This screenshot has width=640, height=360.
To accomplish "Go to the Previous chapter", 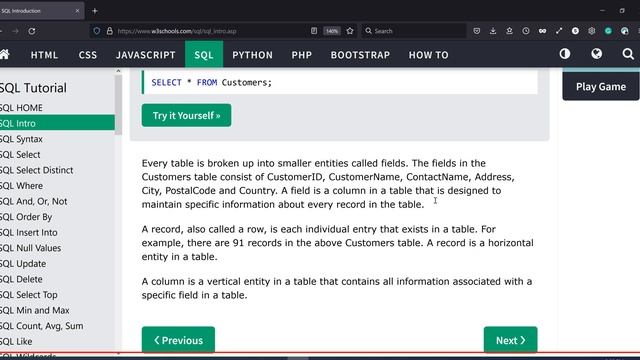I will pos(178,340).
